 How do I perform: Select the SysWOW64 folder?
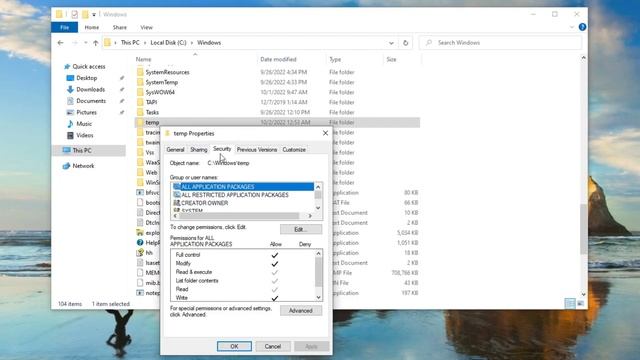coord(160,92)
